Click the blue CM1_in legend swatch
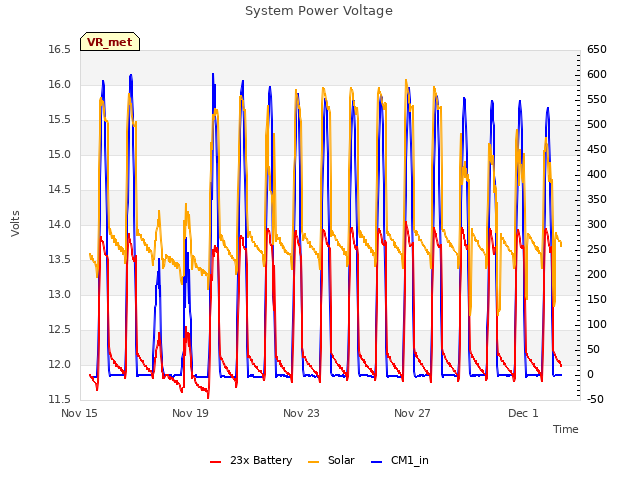The width and height of the screenshot is (640, 480). tap(376, 462)
